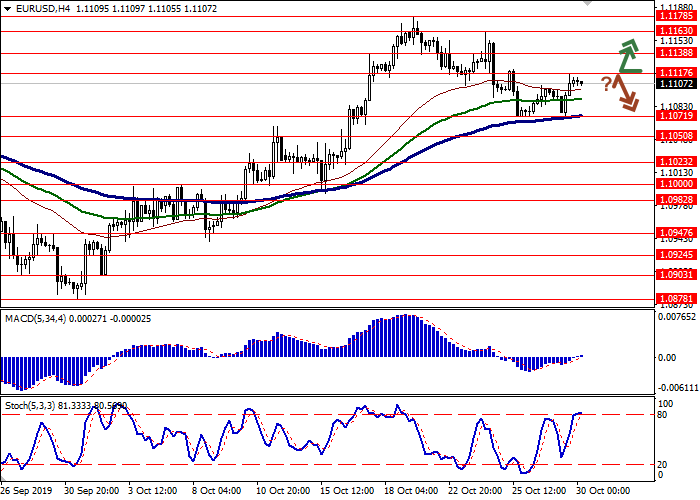Click the 1.08781 lowest level label
This screenshot has width=700, height=500.
(676, 298)
